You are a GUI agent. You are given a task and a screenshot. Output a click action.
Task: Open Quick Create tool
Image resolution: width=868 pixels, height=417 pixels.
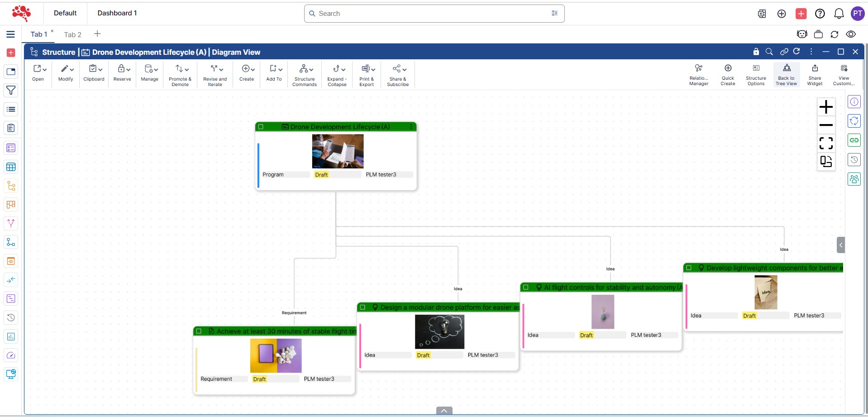click(728, 74)
